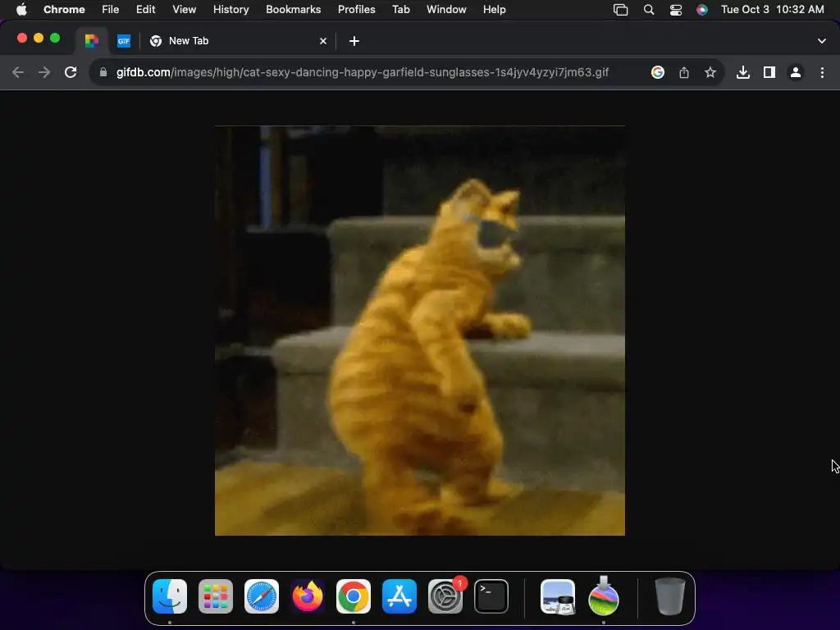This screenshot has width=840, height=630.
Task: Open App Store from the Dock
Action: [399, 596]
